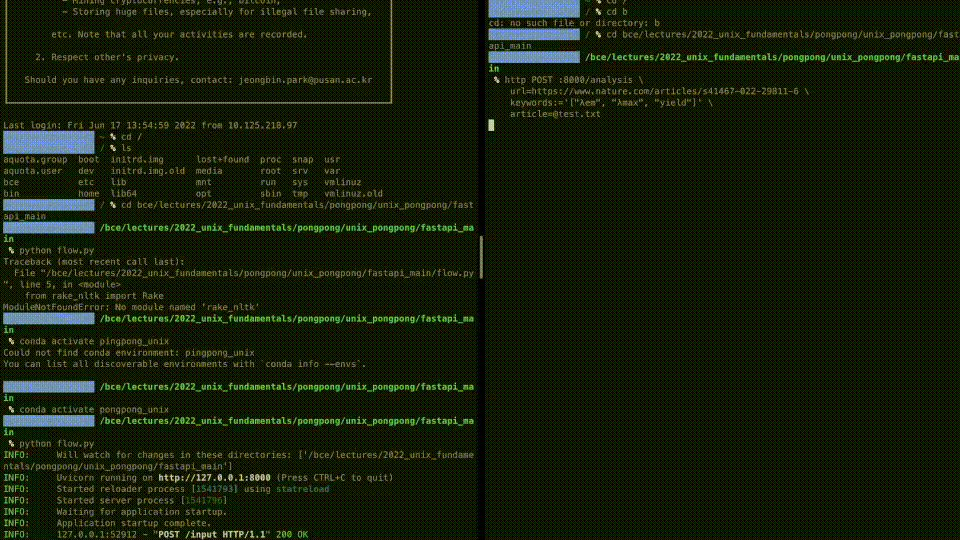Select 'from rake_nltk import Rake' code line
This screenshot has width=960, height=540.
click(x=94, y=296)
